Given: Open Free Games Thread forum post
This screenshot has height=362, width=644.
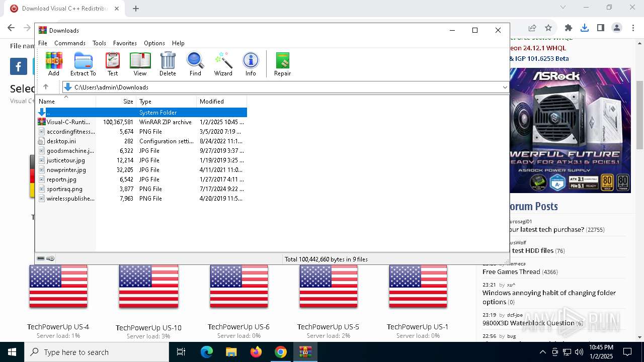Looking at the screenshot, I should [x=511, y=271].
